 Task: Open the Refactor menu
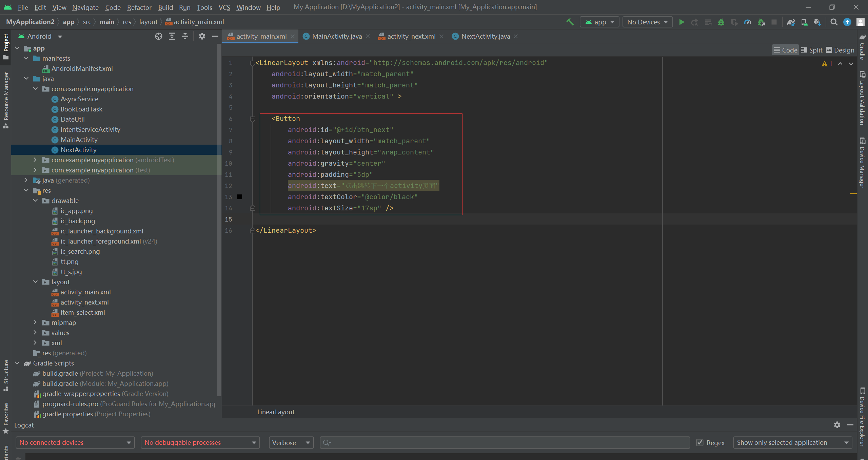click(139, 7)
